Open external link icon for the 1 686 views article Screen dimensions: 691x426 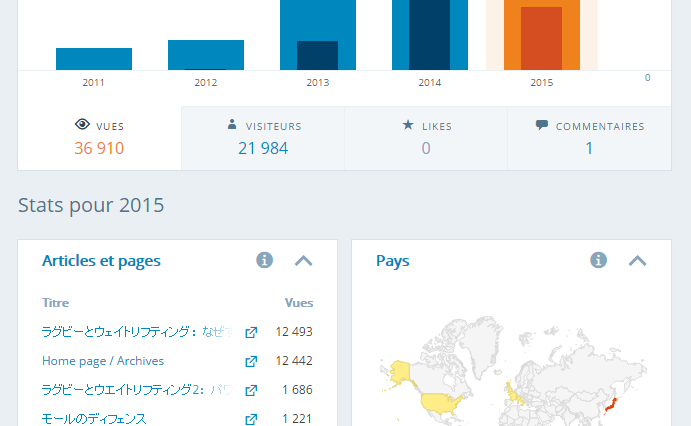[x=251, y=390]
